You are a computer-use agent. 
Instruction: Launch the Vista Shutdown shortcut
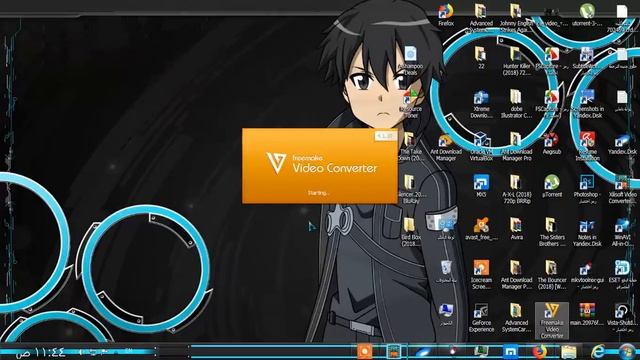pyautogui.click(x=622, y=318)
